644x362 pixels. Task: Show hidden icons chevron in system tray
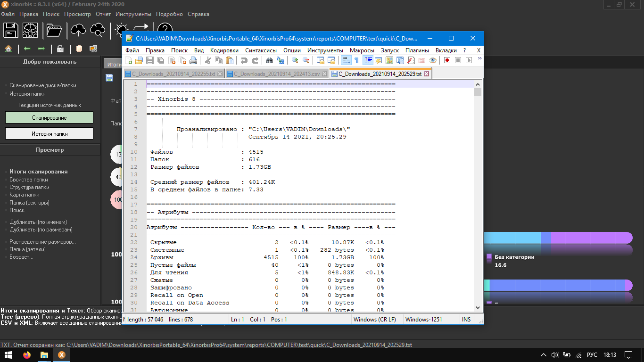tap(544, 355)
